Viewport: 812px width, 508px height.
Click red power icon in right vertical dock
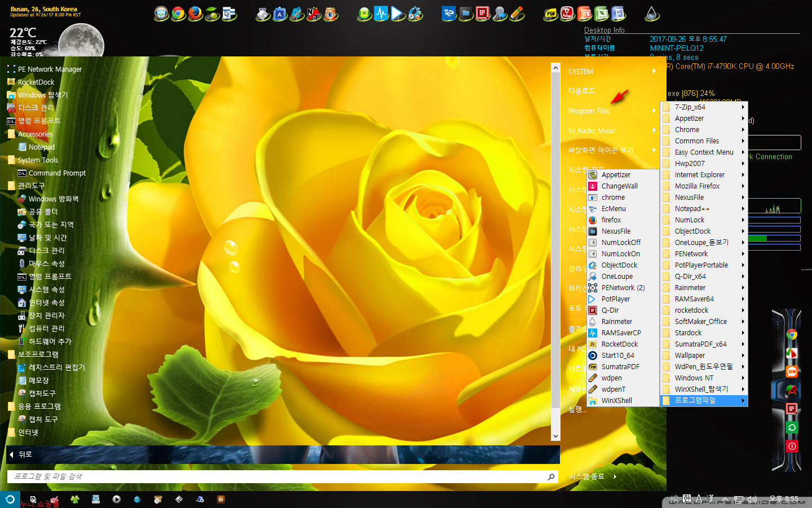pyautogui.click(x=792, y=446)
